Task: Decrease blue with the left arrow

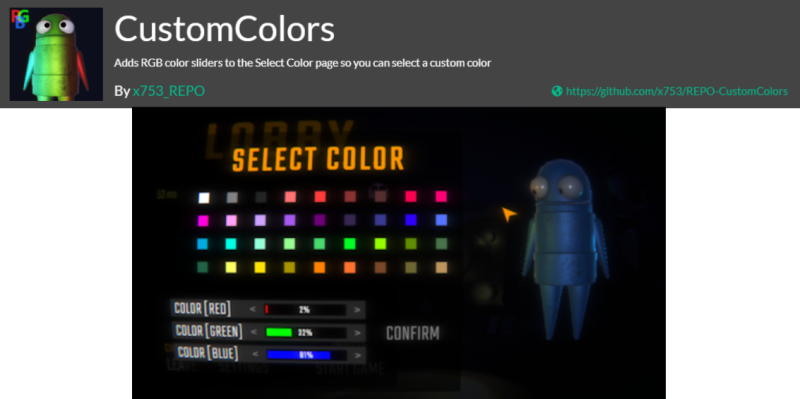Action: click(255, 355)
